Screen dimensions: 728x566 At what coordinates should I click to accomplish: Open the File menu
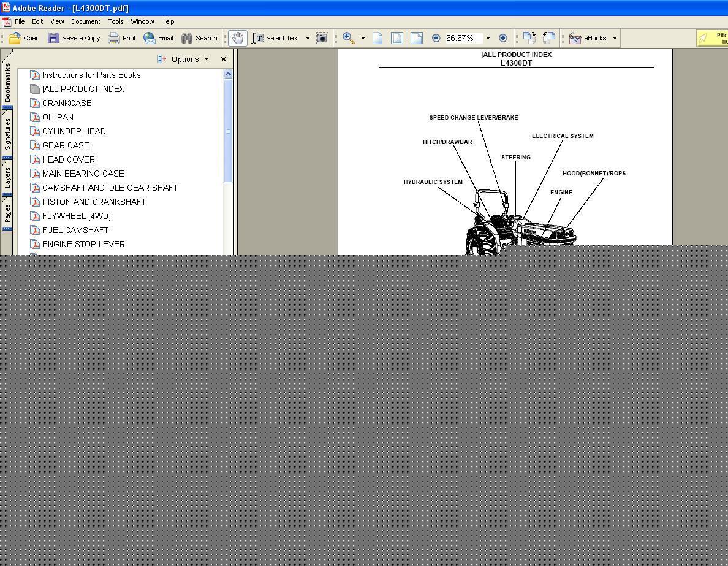[20, 21]
